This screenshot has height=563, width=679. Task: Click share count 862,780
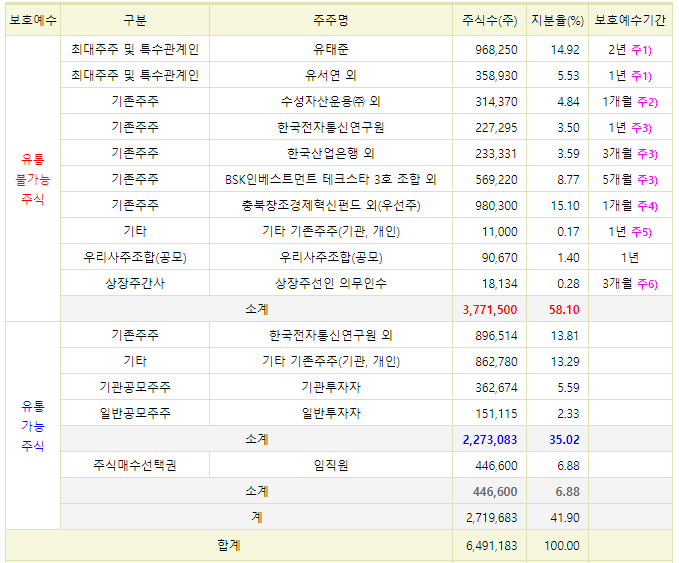[496, 362]
